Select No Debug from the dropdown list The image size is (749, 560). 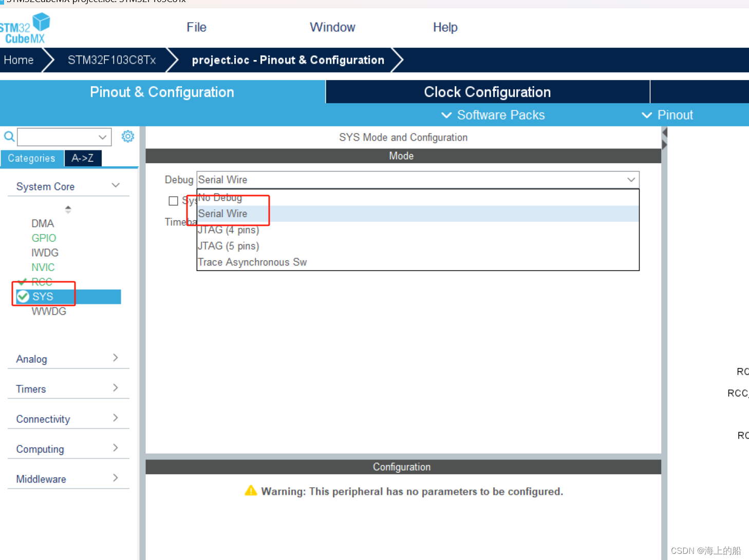click(x=418, y=198)
